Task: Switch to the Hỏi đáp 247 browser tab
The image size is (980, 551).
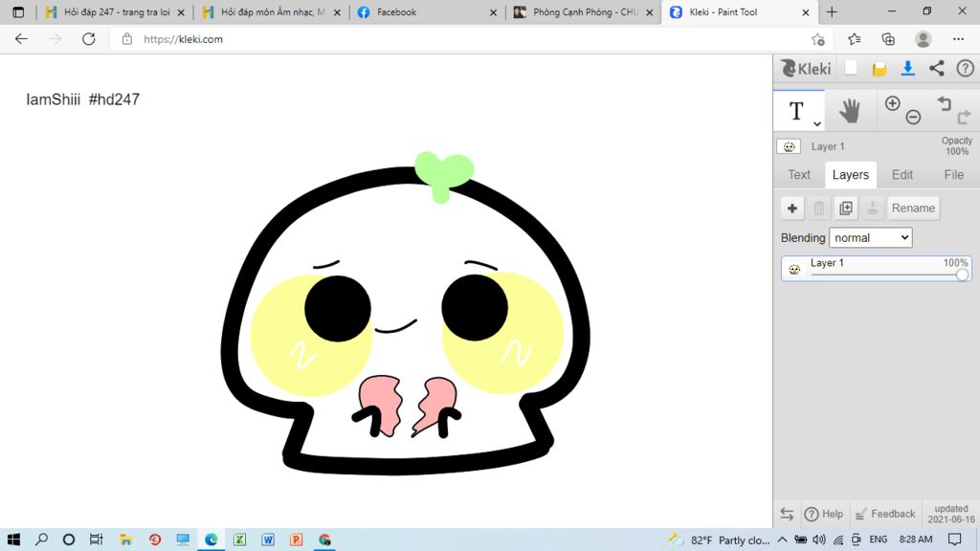Action: pos(115,11)
